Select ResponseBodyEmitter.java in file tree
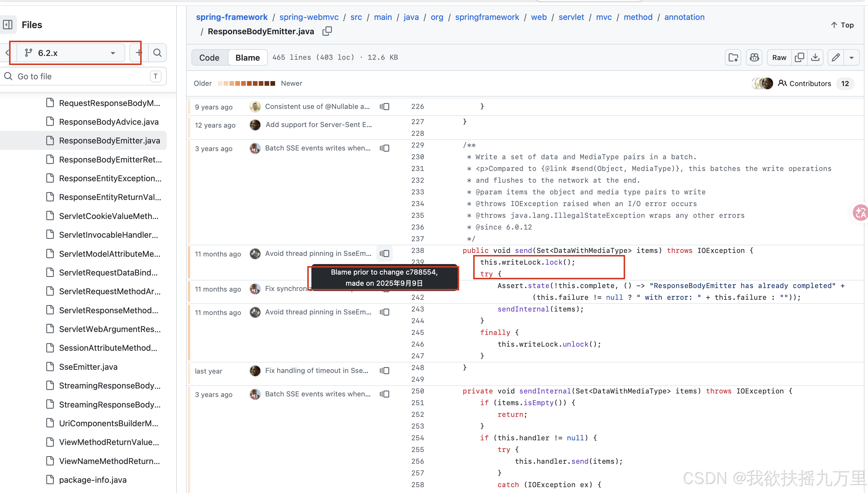Screen dimensions: 868x493 pos(110,141)
